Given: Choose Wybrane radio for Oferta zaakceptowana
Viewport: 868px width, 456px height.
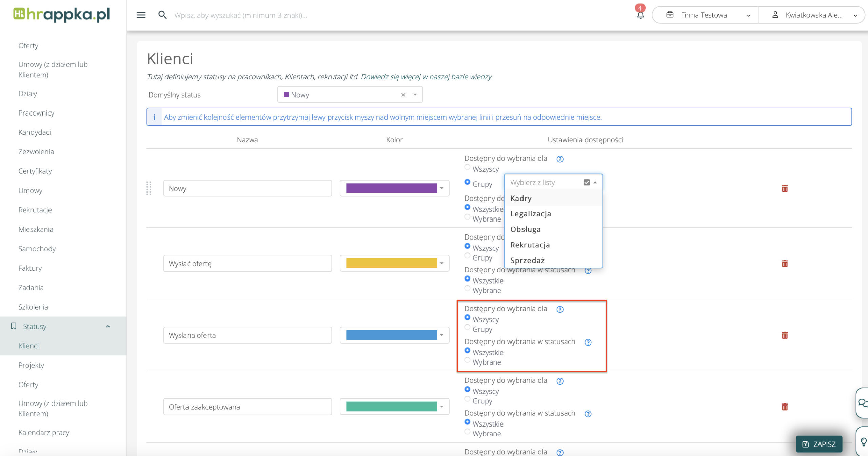Looking at the screenshot, I should 467,432.
